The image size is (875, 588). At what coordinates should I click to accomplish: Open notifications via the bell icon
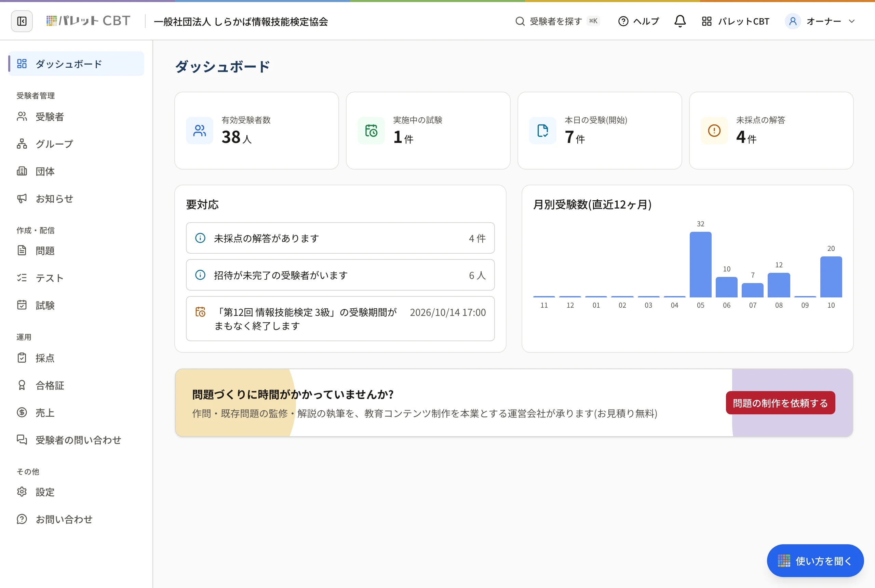(680, 22)
